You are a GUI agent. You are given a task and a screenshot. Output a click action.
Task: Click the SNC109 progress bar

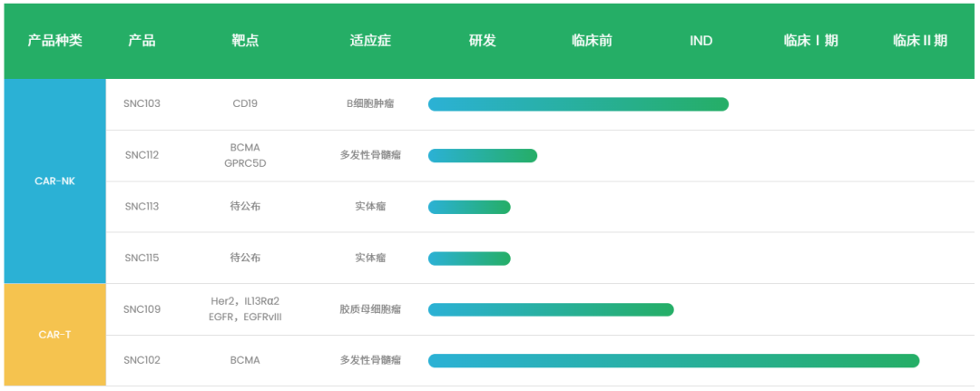click(x=551, y=309)
